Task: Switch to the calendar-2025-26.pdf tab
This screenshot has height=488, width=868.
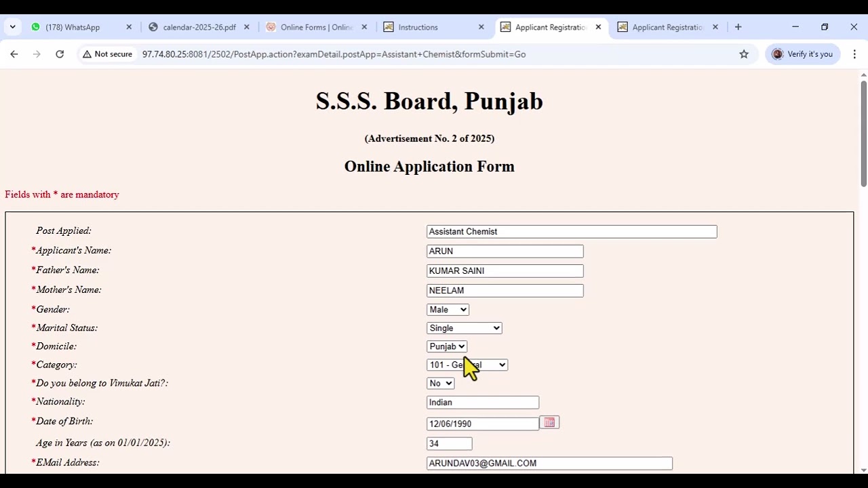Action: (199, 27)
